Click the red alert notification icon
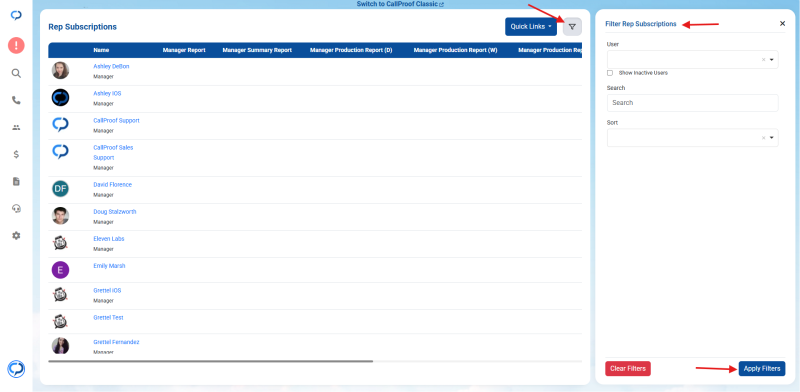 pyautogui.click(x=16, y=45)
